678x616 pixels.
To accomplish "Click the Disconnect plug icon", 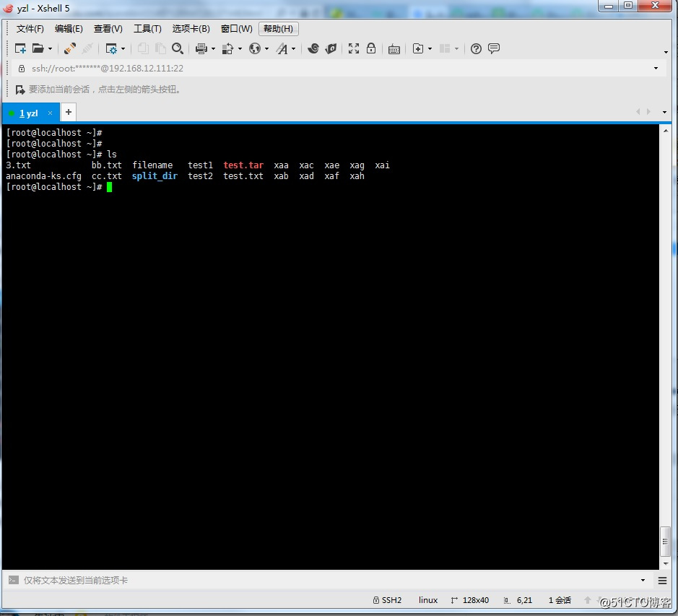I will [x=69, y=48].
